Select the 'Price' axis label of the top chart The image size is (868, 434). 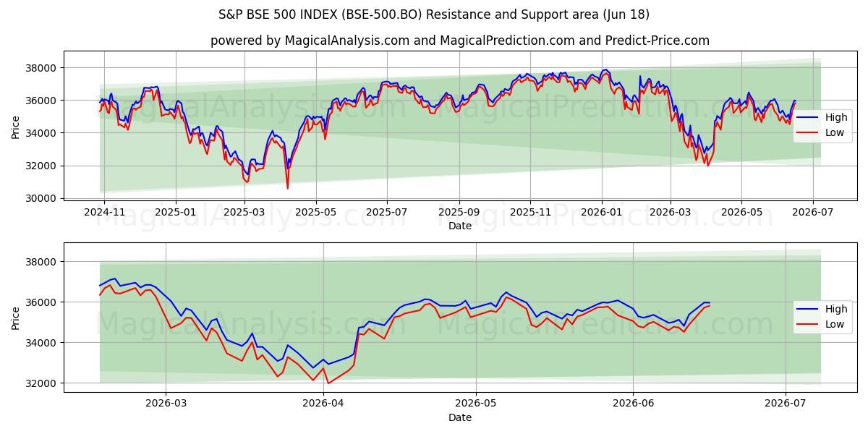point(16,126)
